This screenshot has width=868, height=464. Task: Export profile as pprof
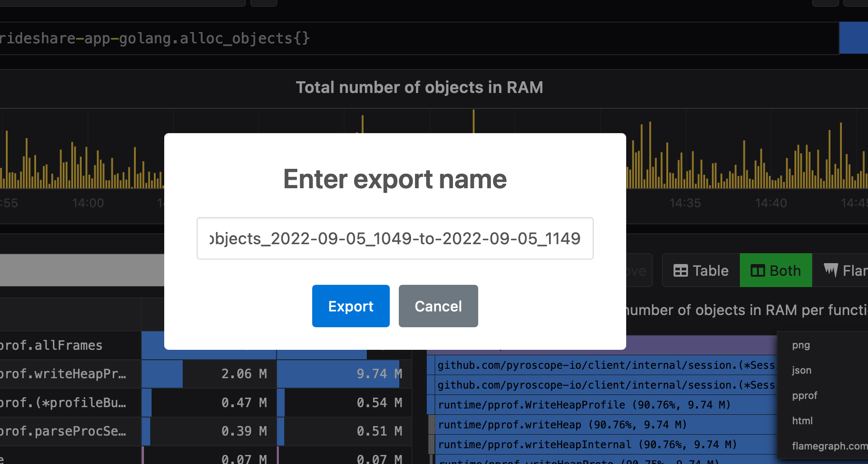(x=804, y=395)
